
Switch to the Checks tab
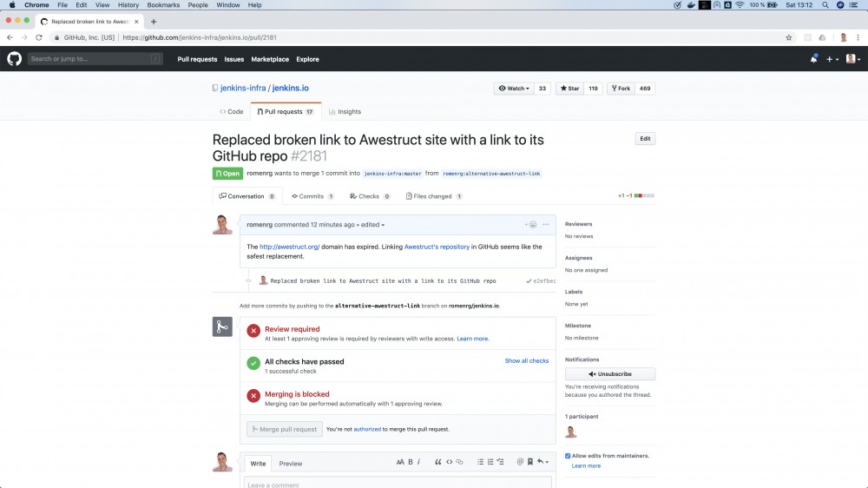click(x=370, y=196)
